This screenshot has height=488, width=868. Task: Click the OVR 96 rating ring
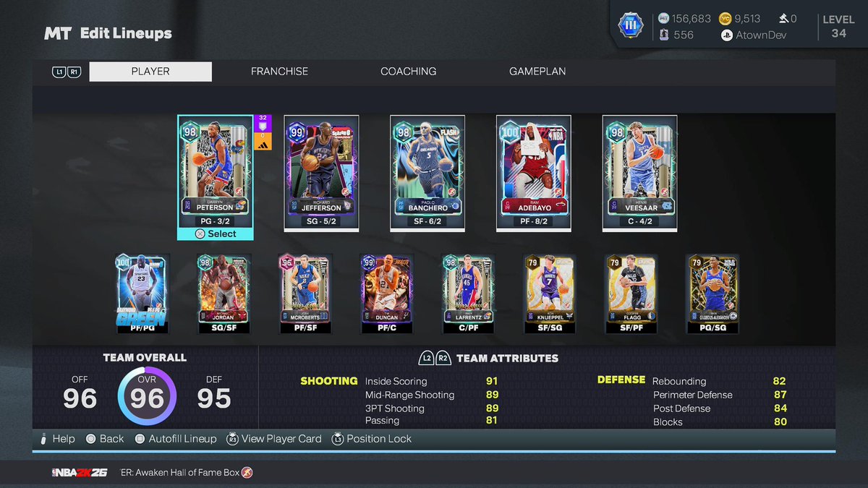[147, 397]
